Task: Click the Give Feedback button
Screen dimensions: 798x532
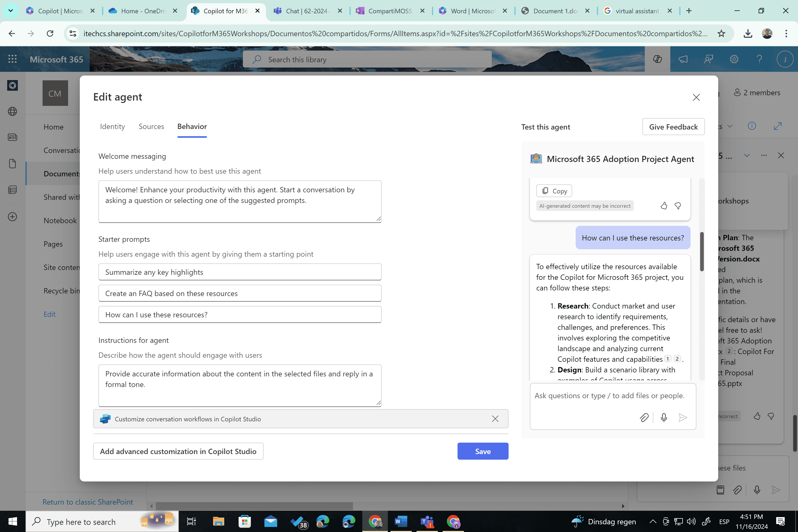Action: (x=673, y=127)
